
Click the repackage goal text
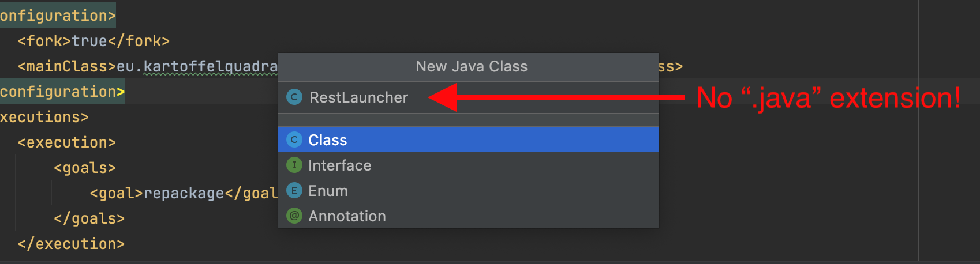pyautogui.click(x=184, y=193)
